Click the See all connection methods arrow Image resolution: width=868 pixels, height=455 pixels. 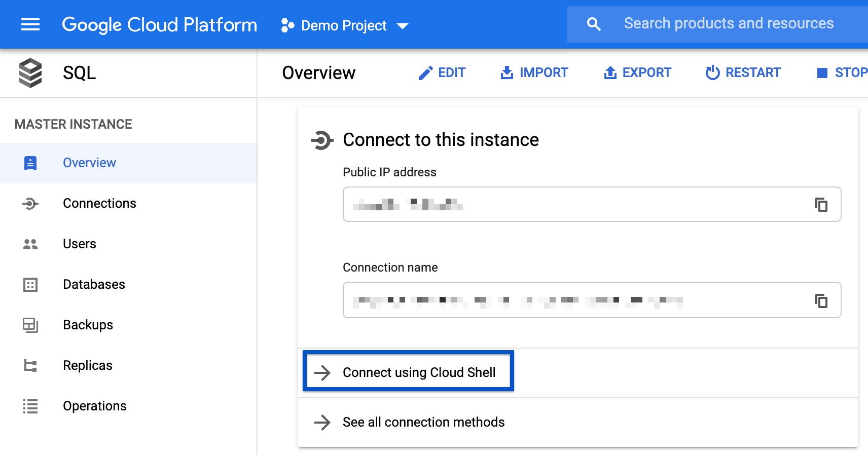(x=322, y=423)
